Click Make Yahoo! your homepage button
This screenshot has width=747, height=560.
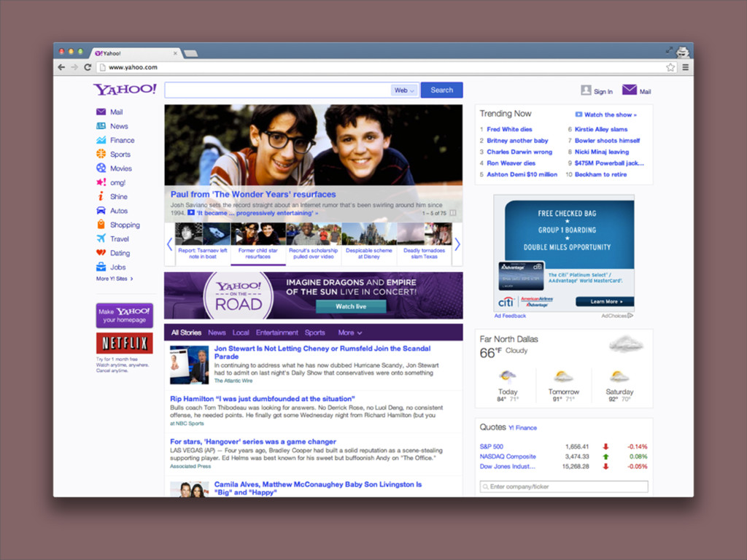pyautogui.click(x=124, y=315)
